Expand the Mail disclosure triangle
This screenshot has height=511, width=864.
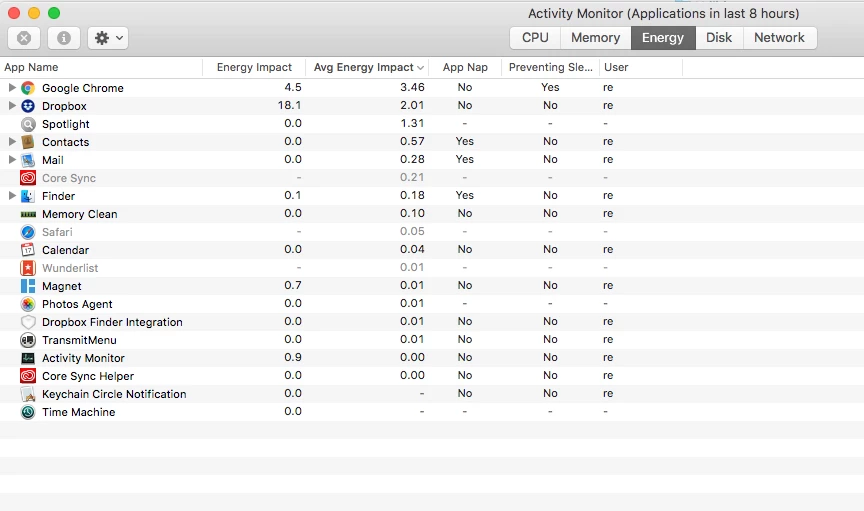12,160
